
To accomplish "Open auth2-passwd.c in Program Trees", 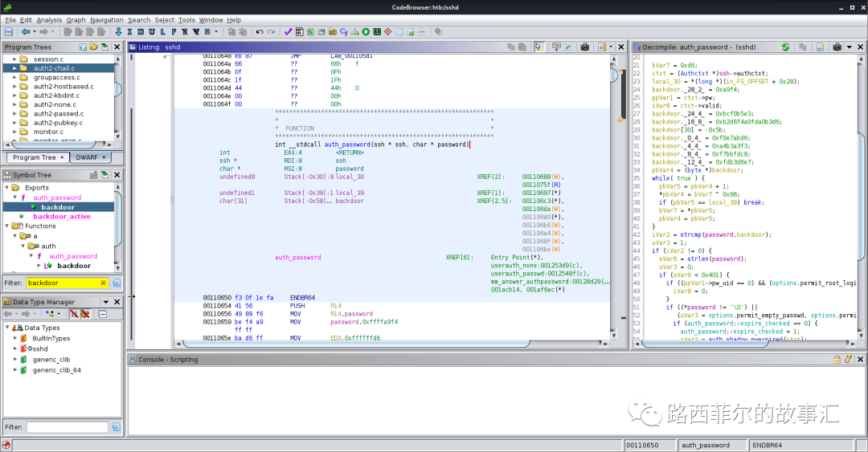I will pos(58,113).
